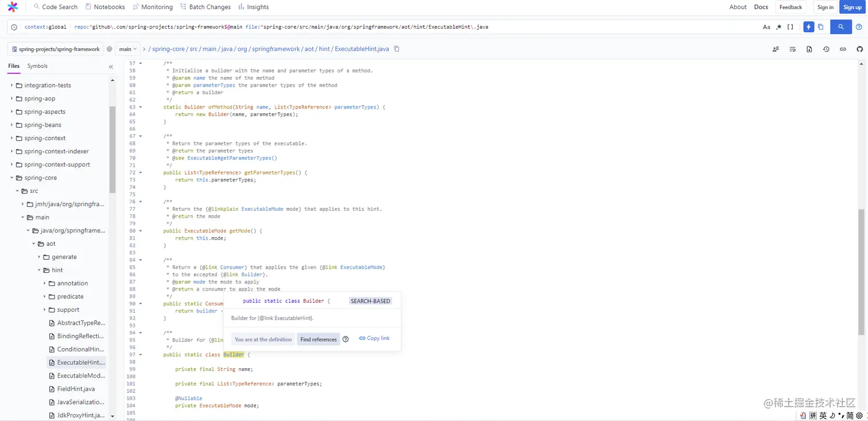
Task: Expand the integration-tests folder
Action: [12, 86]
